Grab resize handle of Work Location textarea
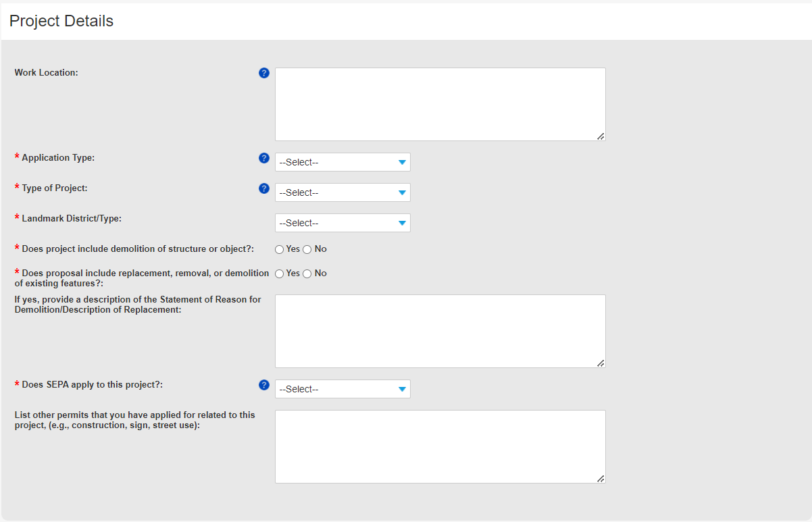Screen dimensions: 812x522 point(601,136)
